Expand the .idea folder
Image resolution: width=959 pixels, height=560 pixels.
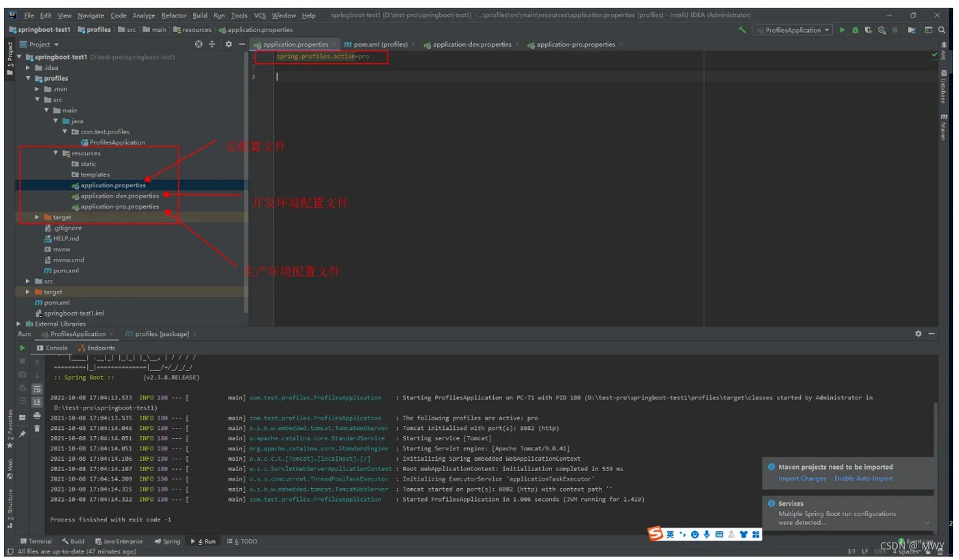pyautogui.click(x=29, y=68)
